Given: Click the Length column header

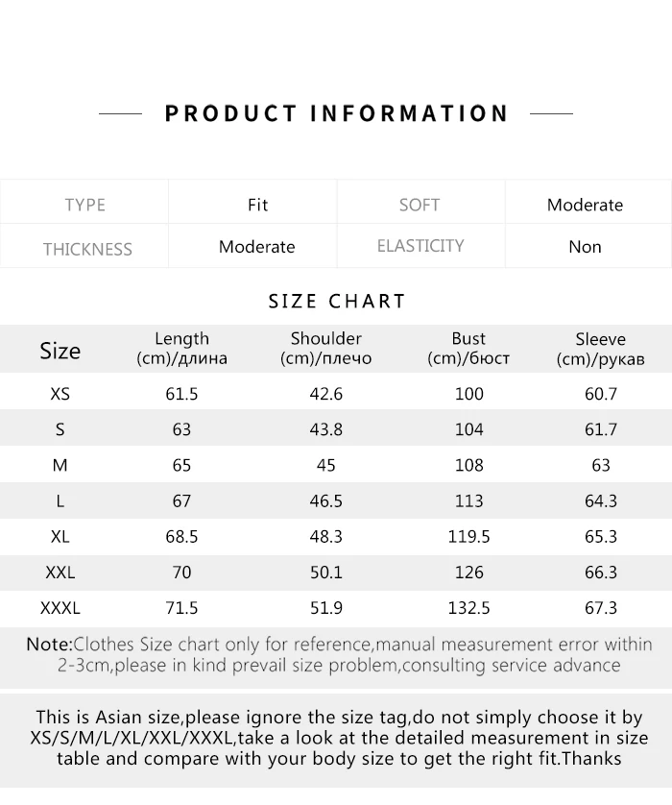Looking at the screenshot, I should 181,349.
